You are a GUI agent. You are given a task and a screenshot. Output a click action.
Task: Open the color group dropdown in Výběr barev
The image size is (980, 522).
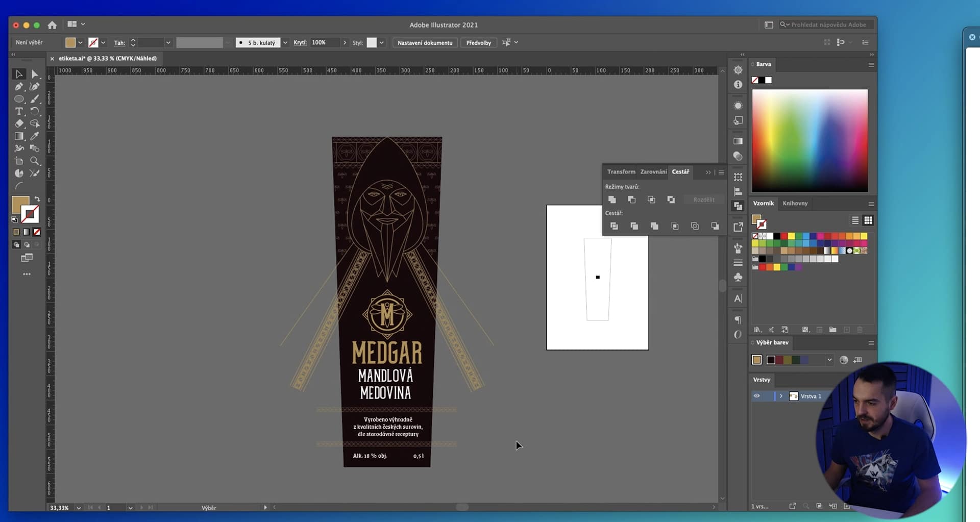coord(829,360)
